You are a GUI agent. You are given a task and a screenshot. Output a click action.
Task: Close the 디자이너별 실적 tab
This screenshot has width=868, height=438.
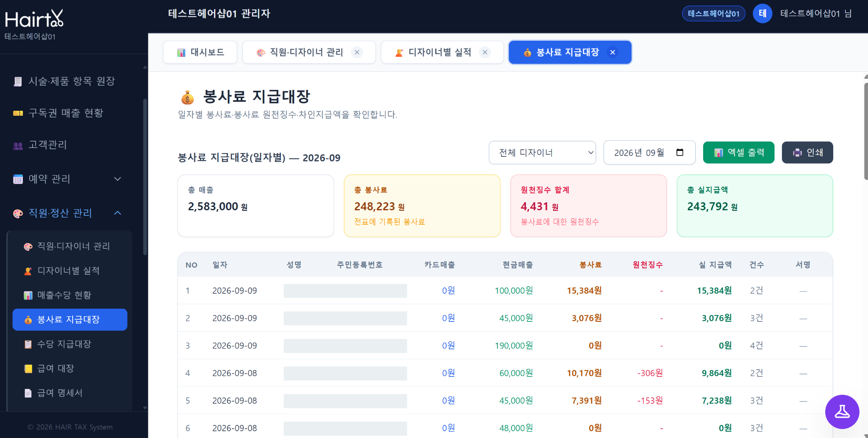coord(485,52)
